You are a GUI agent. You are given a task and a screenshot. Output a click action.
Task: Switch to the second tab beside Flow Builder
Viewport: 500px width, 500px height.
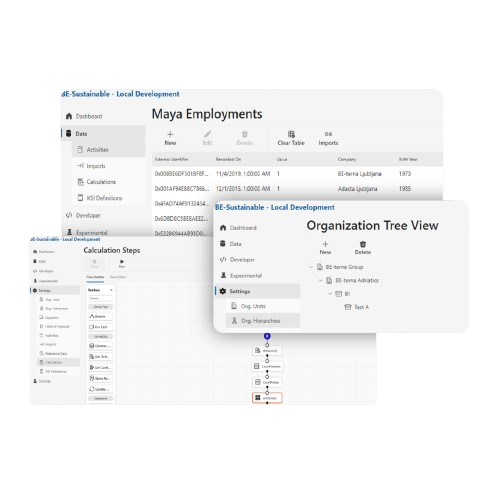coord(118,277)
